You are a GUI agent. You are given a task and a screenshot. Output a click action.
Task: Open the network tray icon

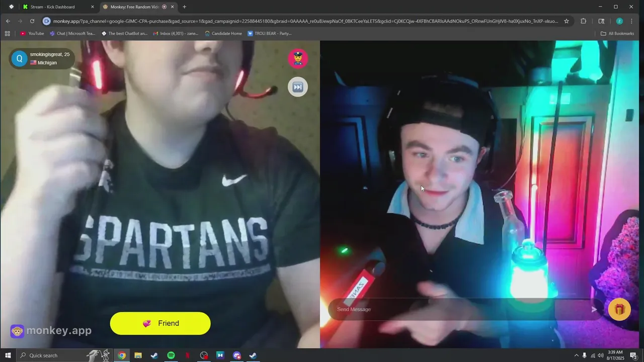(593, 355)
